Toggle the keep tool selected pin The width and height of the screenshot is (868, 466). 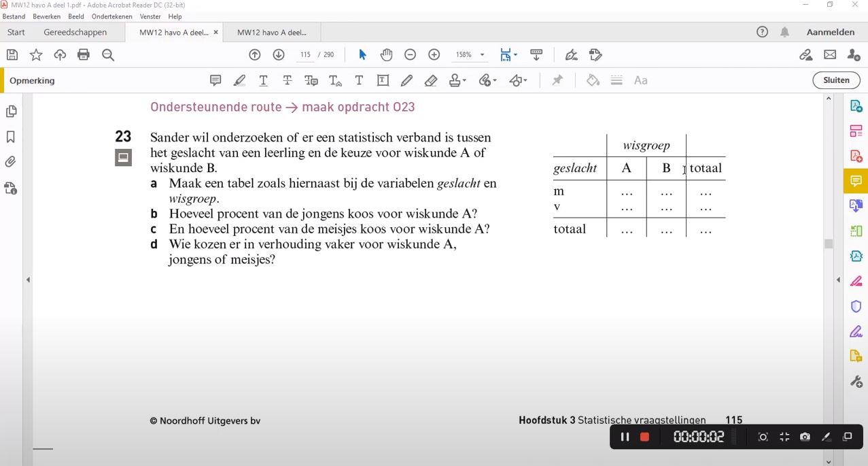tap(557, 80)
